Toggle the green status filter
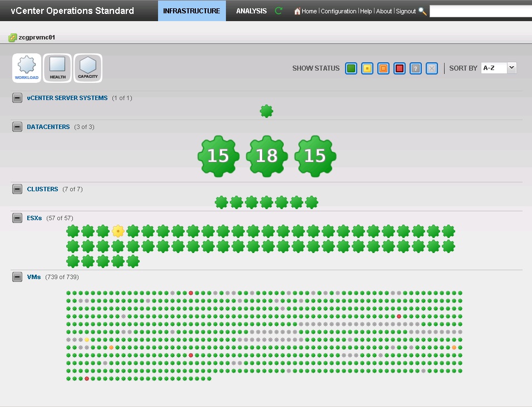The width and height of the screenshot is (532, 407). [351, 68]
